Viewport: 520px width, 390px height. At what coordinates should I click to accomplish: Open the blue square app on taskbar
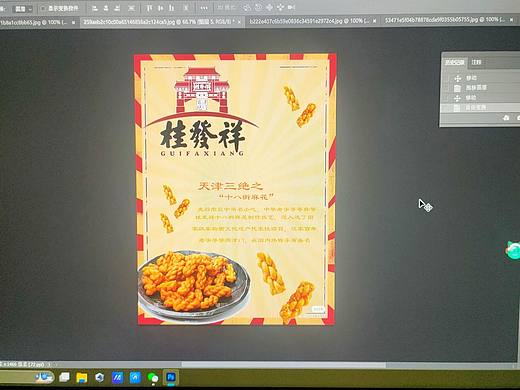(x=135, y=377)
